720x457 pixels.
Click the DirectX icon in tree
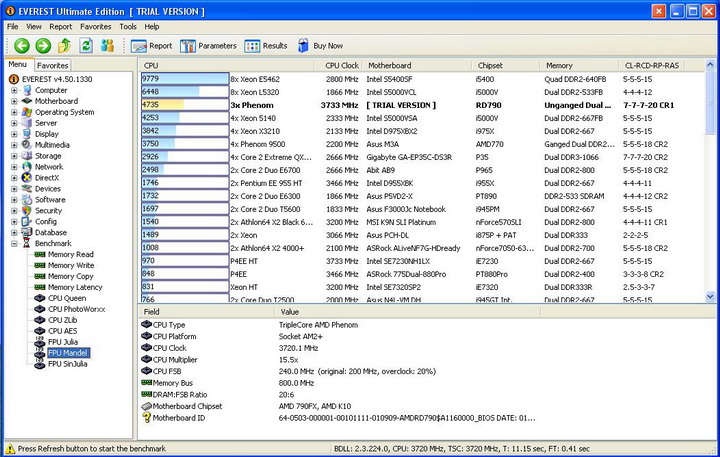coord(27,178)
